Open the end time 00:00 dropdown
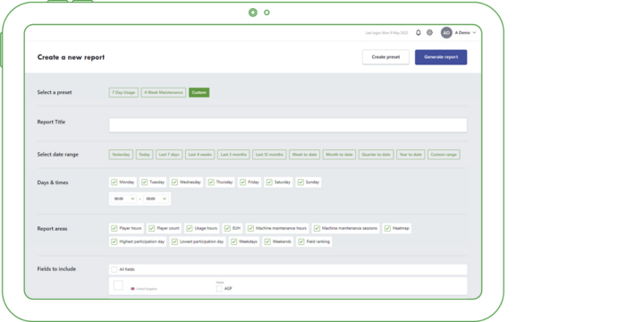Image resolution: width=644 pixels, height=322 pixels. tap(157, 199)
